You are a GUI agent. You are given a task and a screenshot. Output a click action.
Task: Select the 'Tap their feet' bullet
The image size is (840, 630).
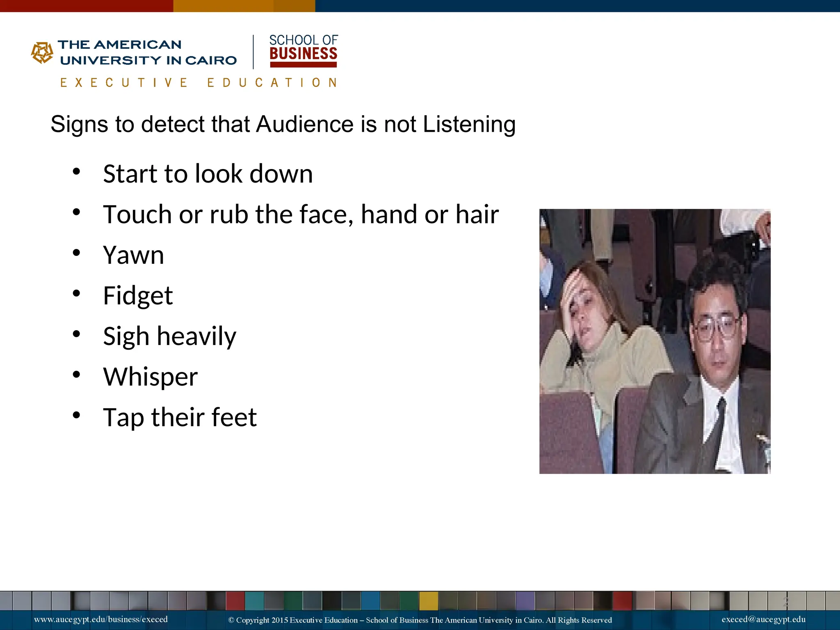pyautogui.click(x=180, y=418)
